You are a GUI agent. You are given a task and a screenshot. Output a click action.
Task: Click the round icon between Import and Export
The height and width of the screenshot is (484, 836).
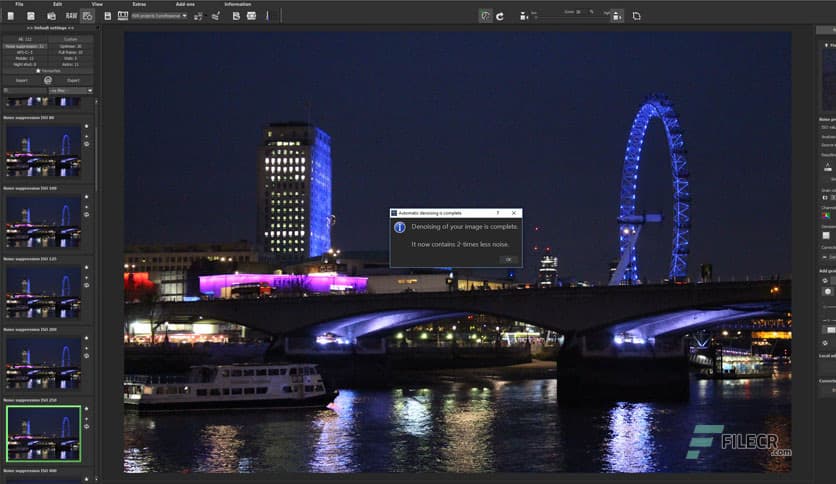click(x=47, y=80)
